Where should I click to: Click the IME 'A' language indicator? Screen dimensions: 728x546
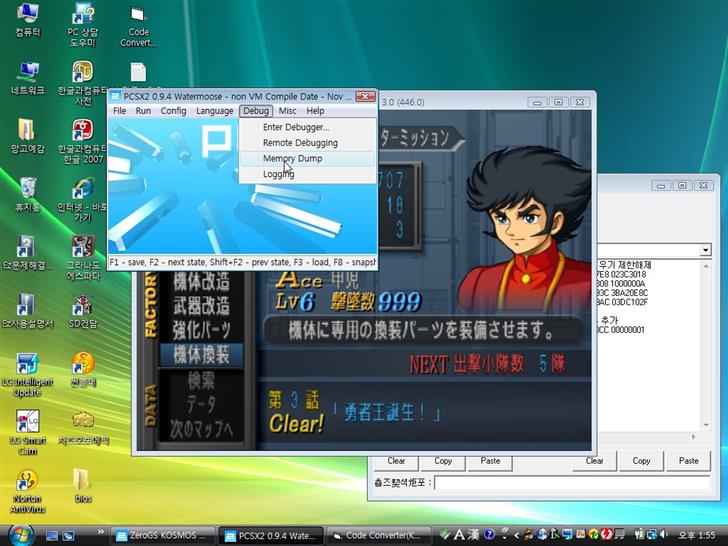click(x=459, y=535)
